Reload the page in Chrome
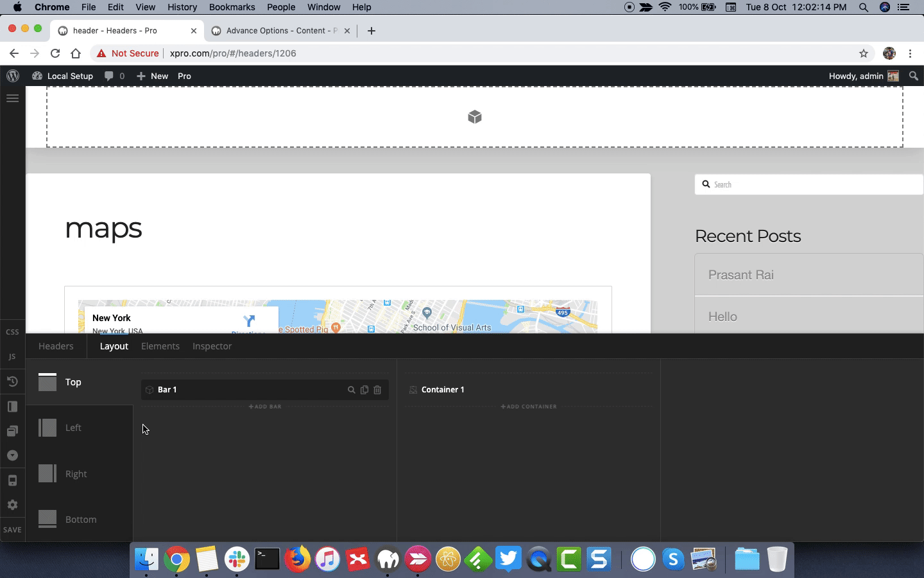 [55, 53]
